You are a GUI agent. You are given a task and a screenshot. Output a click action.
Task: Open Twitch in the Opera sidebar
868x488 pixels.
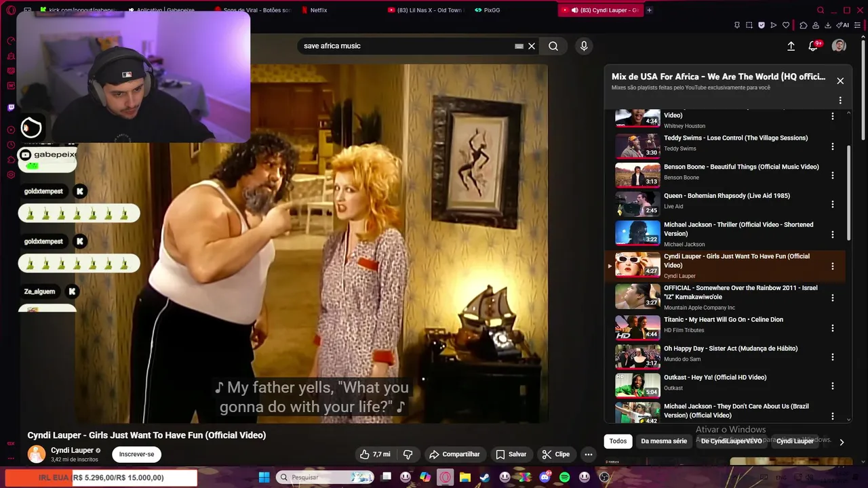click(x=11, y=107)
